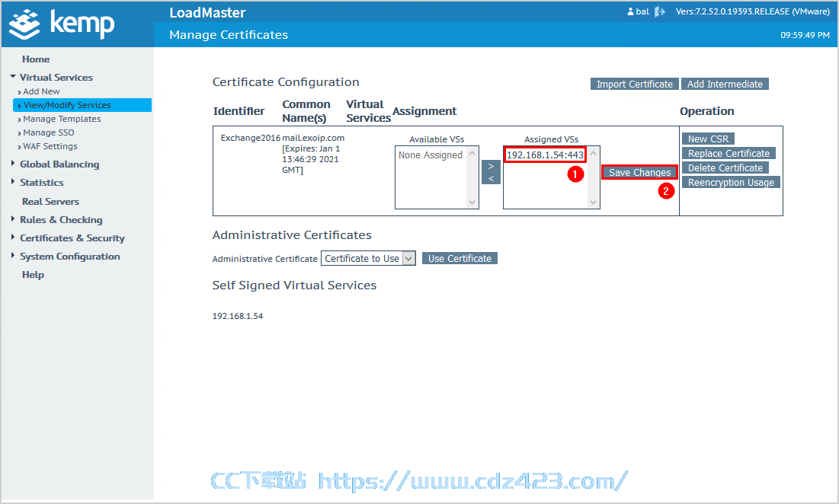
Task: Click Add Intermediate button
Action: tap(725, 84)
